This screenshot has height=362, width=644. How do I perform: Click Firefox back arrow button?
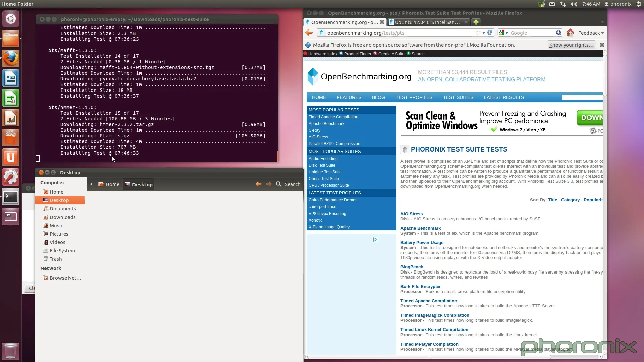(309, 33)
